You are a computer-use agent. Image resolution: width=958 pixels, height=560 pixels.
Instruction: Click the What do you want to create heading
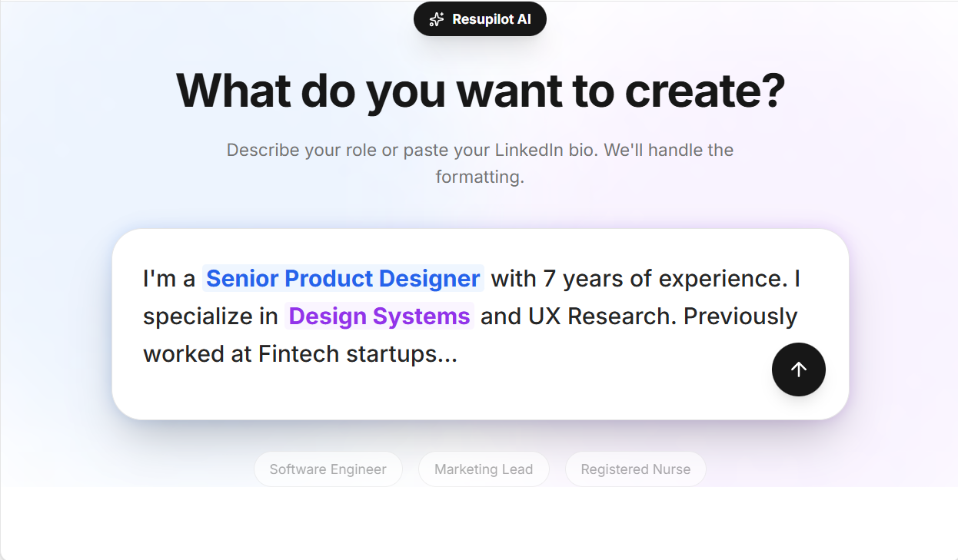[x=480, y=90]
